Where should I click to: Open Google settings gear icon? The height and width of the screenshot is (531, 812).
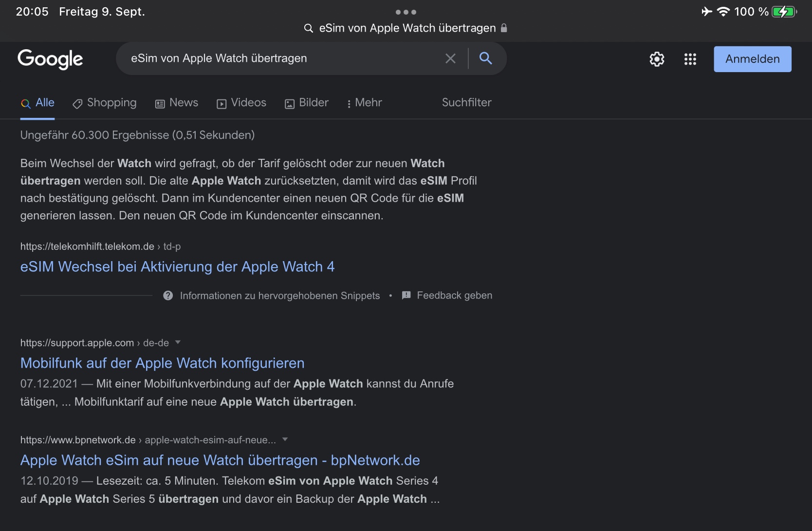point(657,59)
